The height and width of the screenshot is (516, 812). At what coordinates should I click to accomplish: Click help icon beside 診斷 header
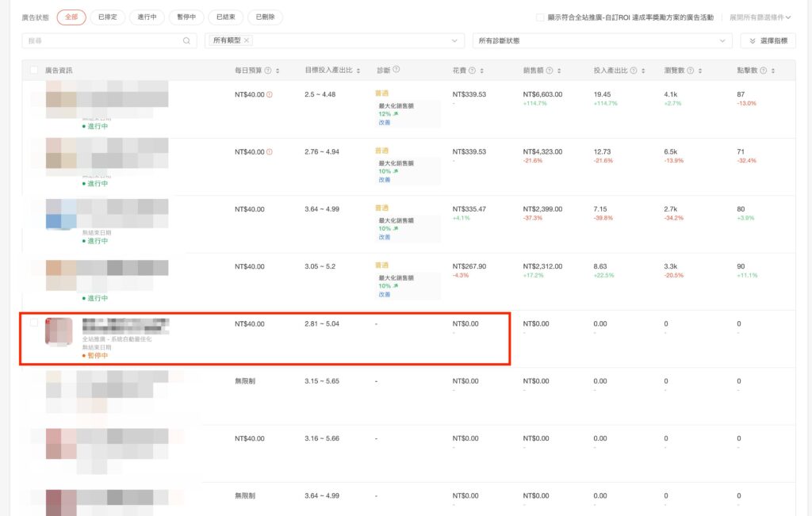coord(396,70)
